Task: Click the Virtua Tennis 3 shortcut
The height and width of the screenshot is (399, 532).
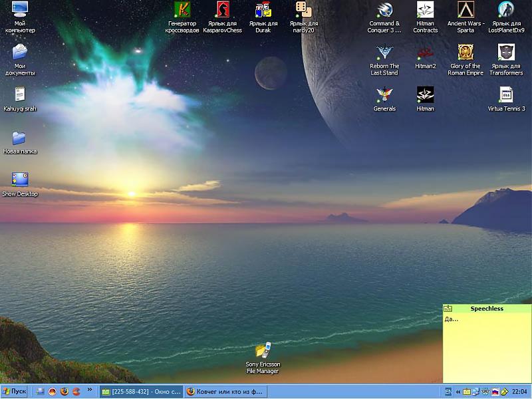Action: (x=506, y=95)
